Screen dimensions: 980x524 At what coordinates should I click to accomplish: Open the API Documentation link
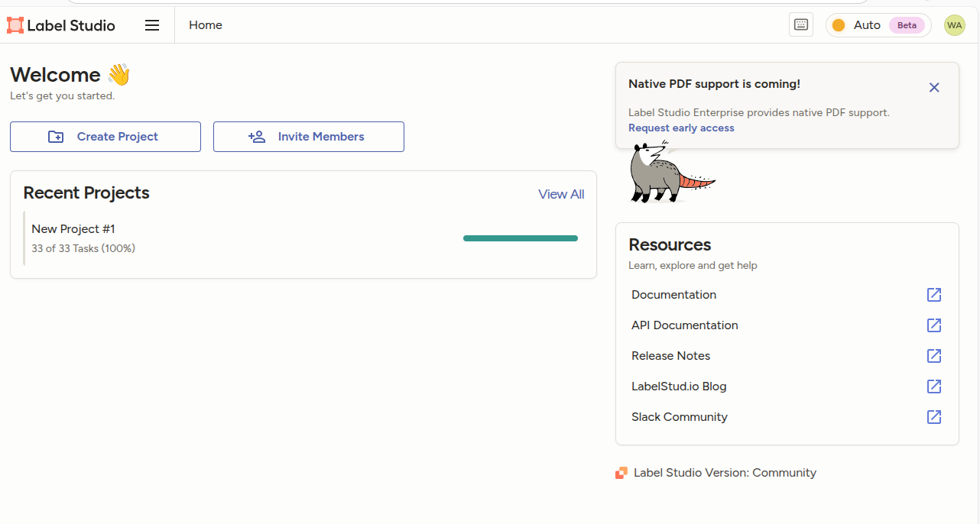[x=787, y=325]
